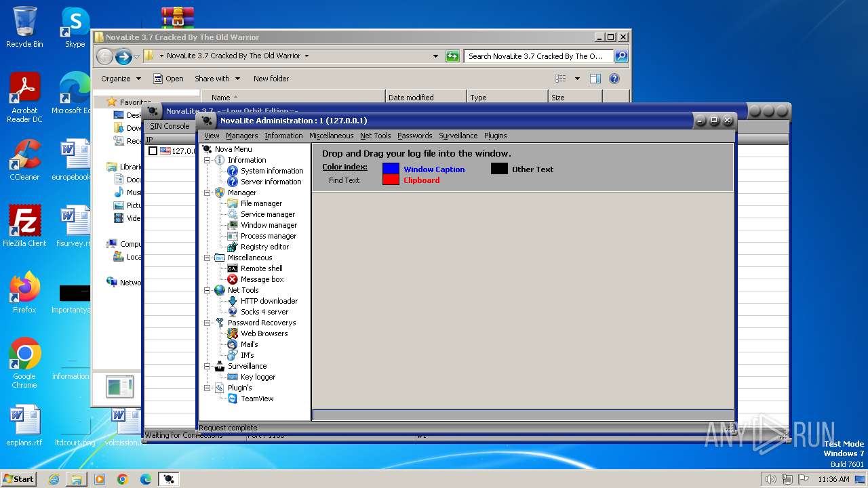Viewport: 868px width, 488px height.
Task: Open Share with dropdown in Explorer
Action: [x=217, y=79]
